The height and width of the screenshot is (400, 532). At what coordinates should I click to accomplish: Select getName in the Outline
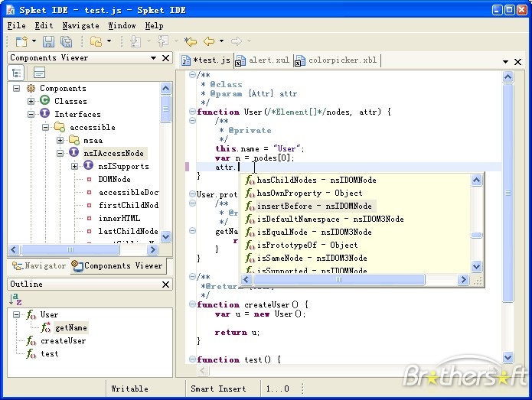[x=71, y=328]
